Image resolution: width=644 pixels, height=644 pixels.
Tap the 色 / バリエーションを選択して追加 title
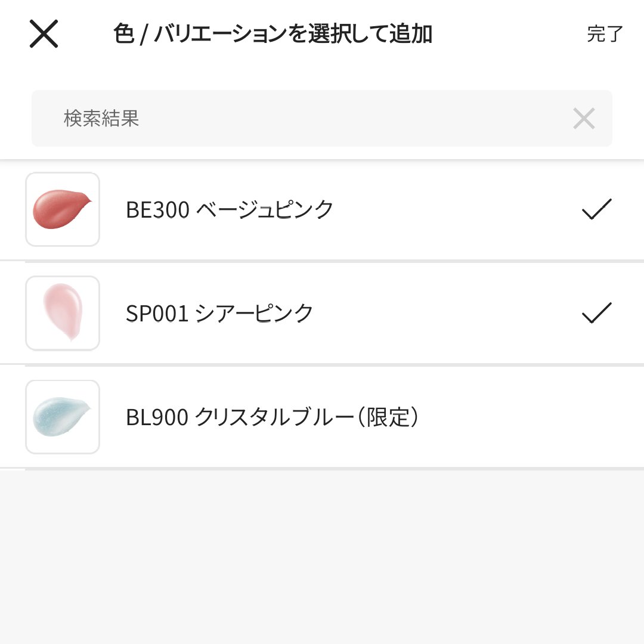pos(273,34)
